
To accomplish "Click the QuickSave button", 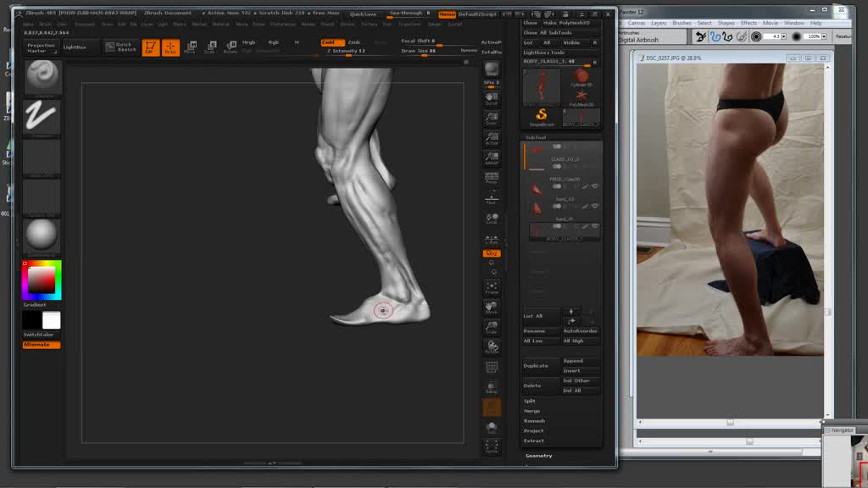I will (363, 14).
